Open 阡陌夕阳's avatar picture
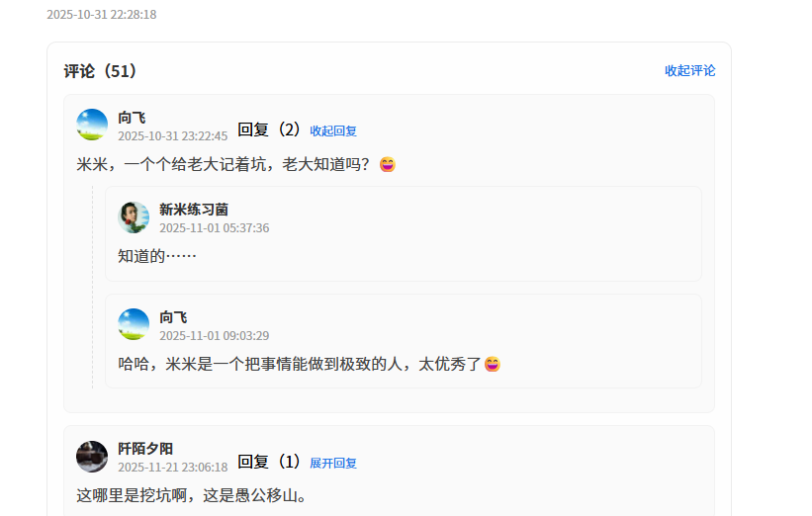Image resolution: width=812 pixels, height=516 pixels. pos(92,457)
